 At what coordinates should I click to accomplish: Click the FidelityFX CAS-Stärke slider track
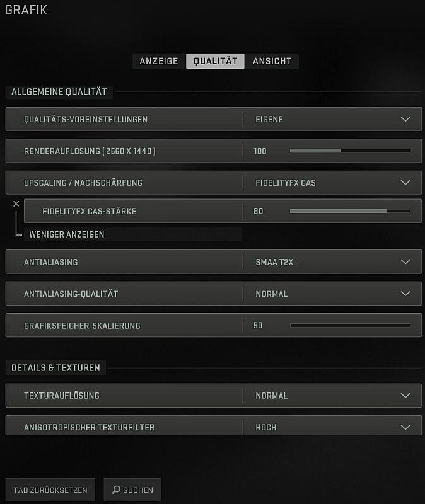350,211
